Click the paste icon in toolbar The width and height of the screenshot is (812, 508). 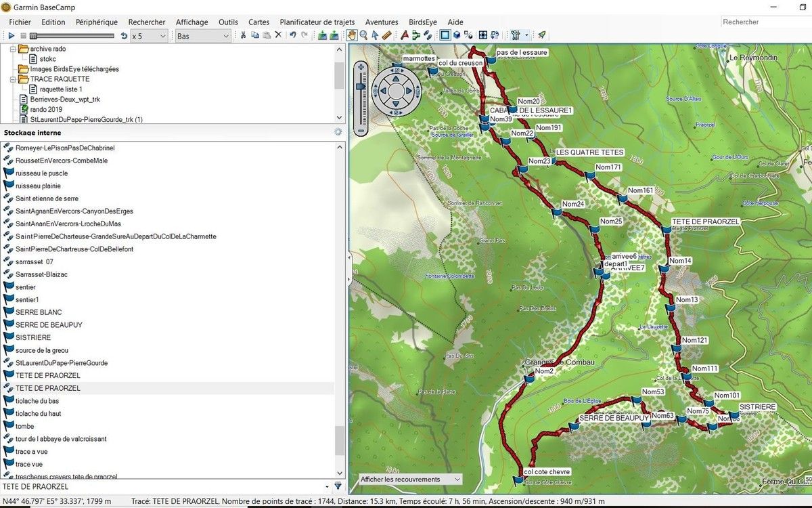click(x=267, y=35)
